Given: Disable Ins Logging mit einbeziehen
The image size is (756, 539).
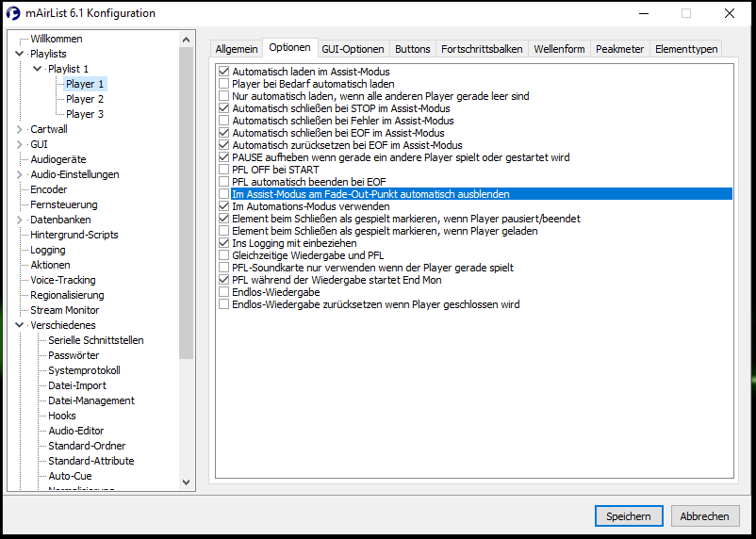Looking at the screenshot, I should (x=223, y=243).
